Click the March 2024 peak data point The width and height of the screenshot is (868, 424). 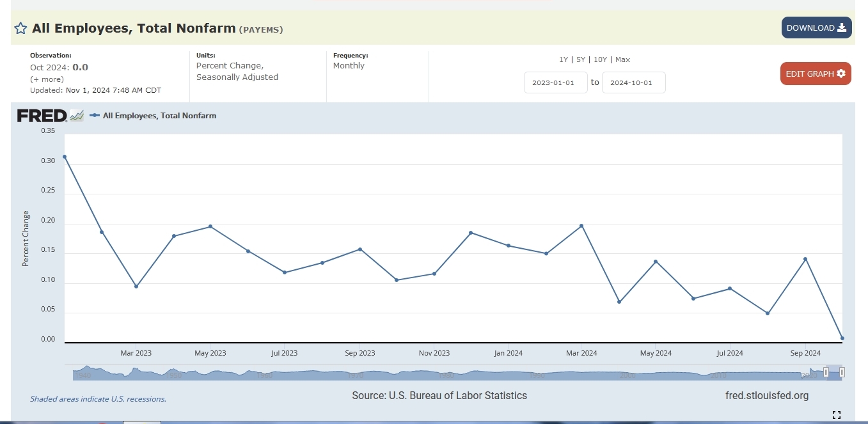coord(581,226)
